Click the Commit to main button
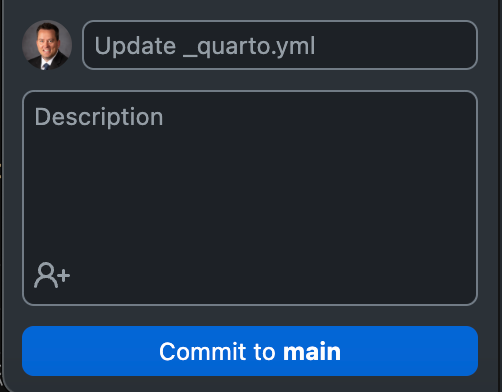Viewport: 502px width, 392px height. click(250, 351)
